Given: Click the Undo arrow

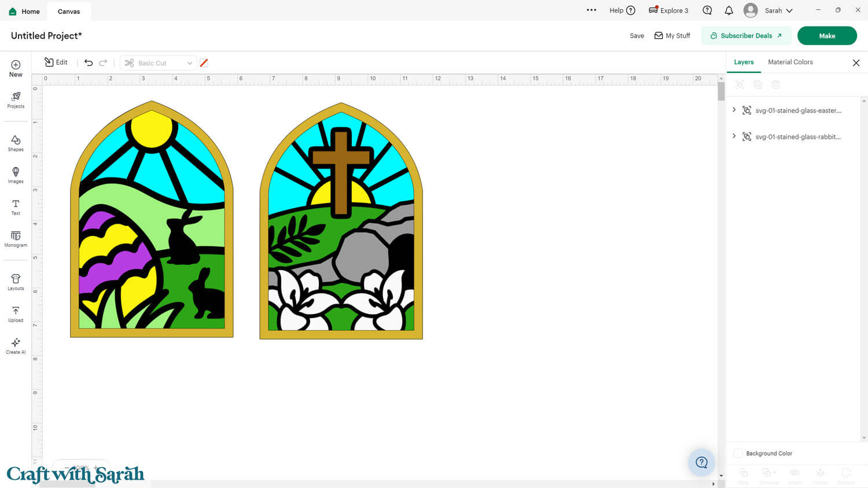Looking at the screenshot, I should point(89,62).
